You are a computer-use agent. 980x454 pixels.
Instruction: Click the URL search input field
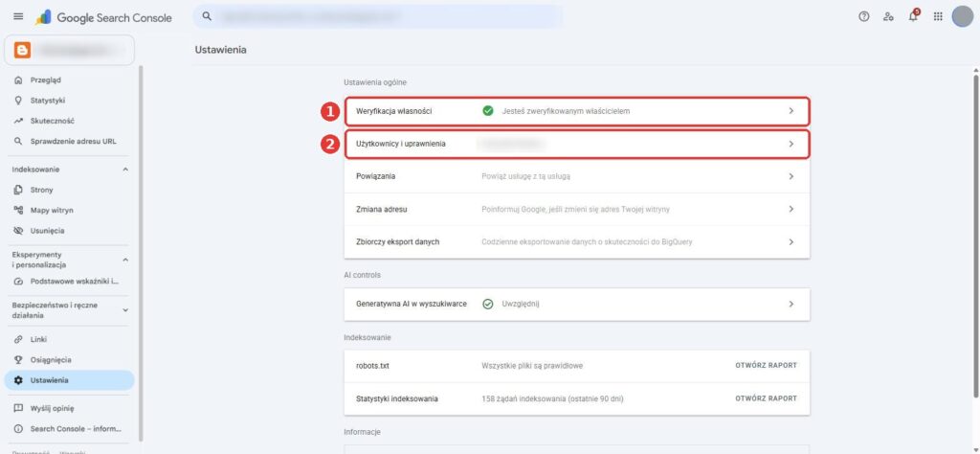coord(377,17)
